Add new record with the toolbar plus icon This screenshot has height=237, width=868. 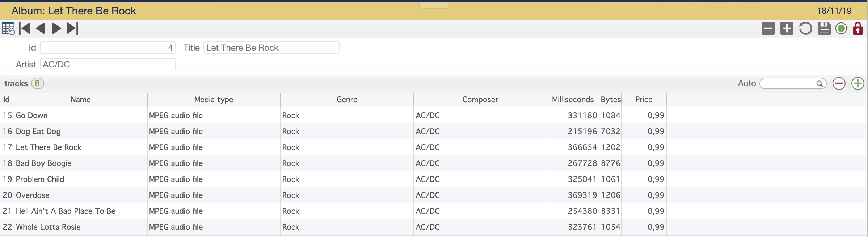click(787, 28)
